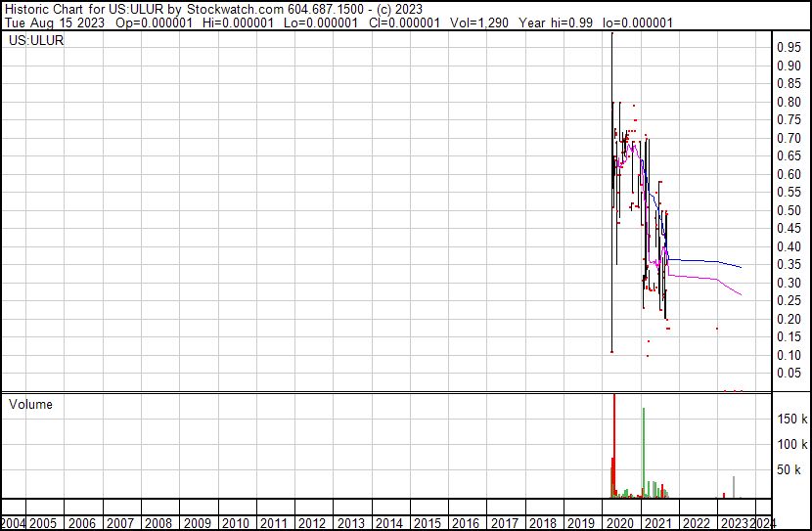
Task: Select the 2016 year marker on time axis
Action: (466, 523)
